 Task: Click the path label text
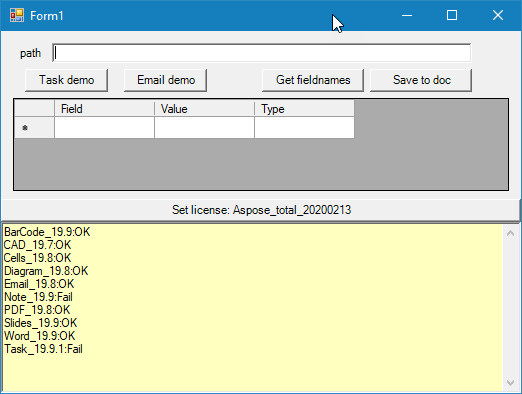coord(30,53)
